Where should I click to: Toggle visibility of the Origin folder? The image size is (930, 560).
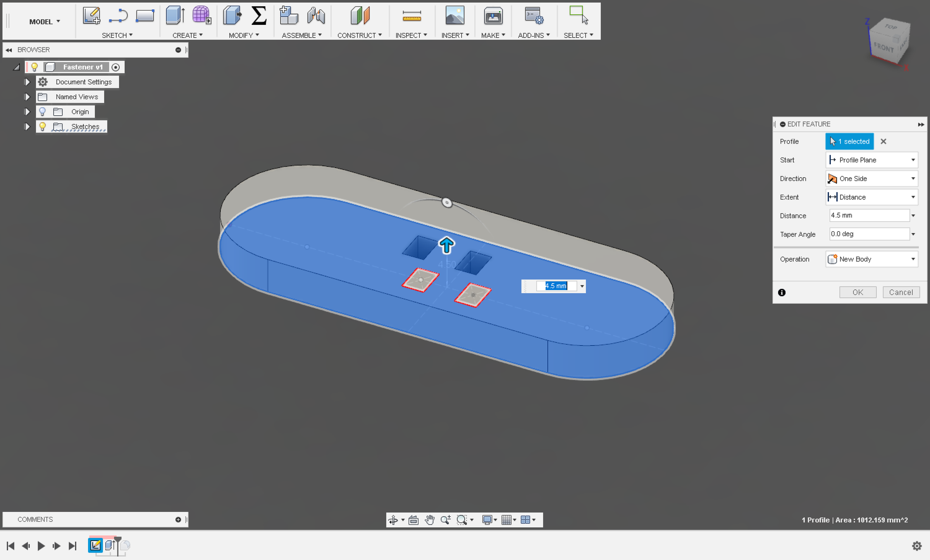coord(43,111)
